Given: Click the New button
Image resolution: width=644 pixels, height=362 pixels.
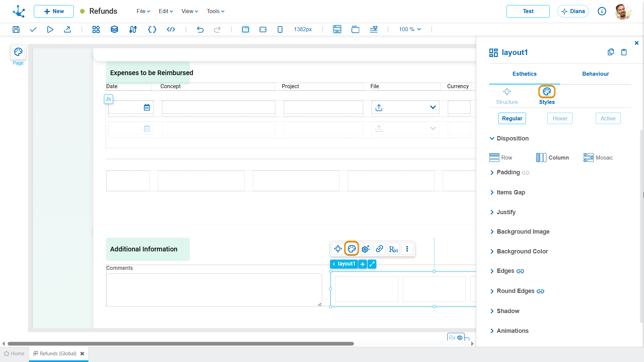Looking at the screenshot, I should 54,11.
